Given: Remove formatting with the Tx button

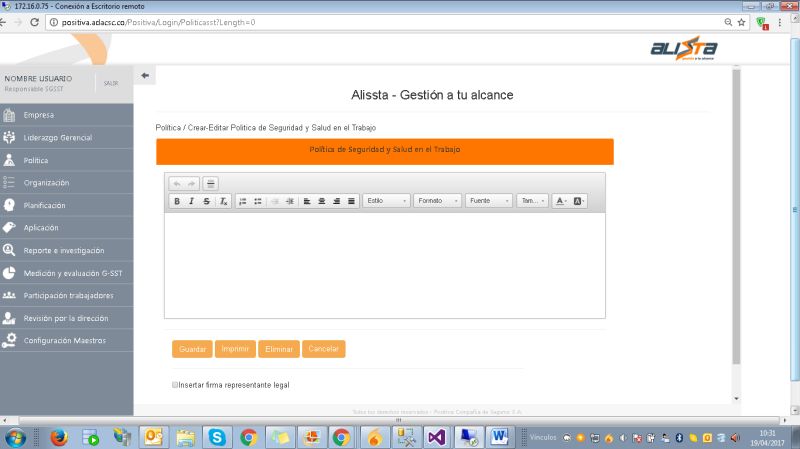Looking at the screenshot, I should click(223, 201).
